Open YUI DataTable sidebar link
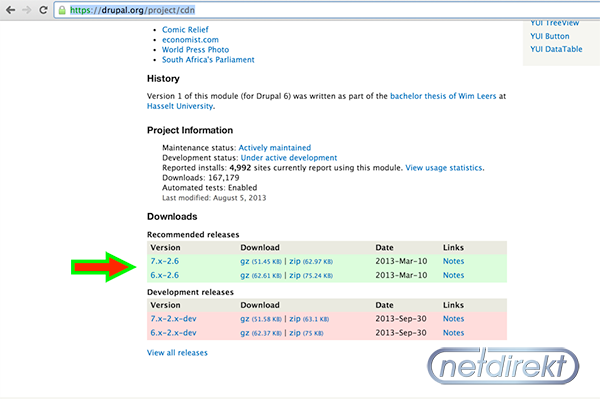Image resolution: width=600 pixels, height=399 pixels. pos(556,49)
